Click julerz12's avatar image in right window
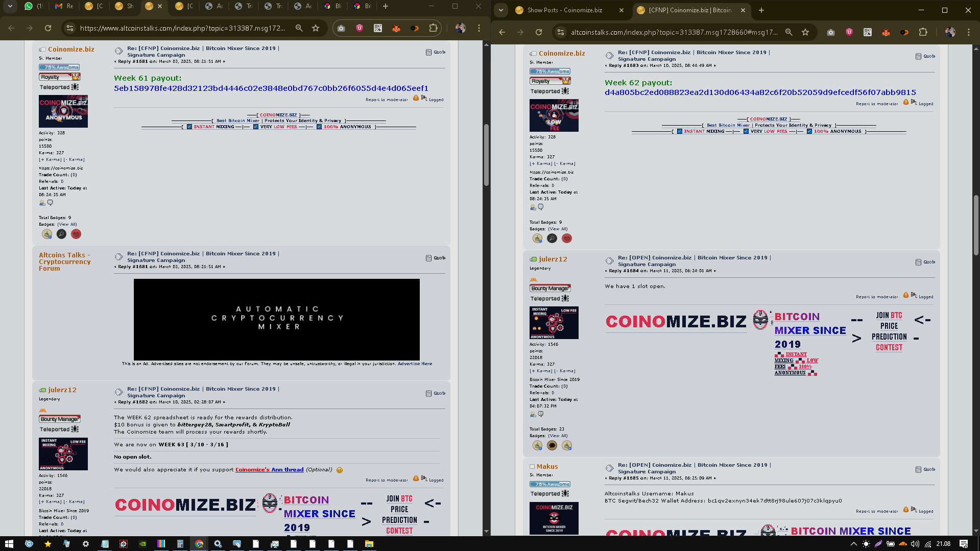980x551 pixels. pos(554,323)
